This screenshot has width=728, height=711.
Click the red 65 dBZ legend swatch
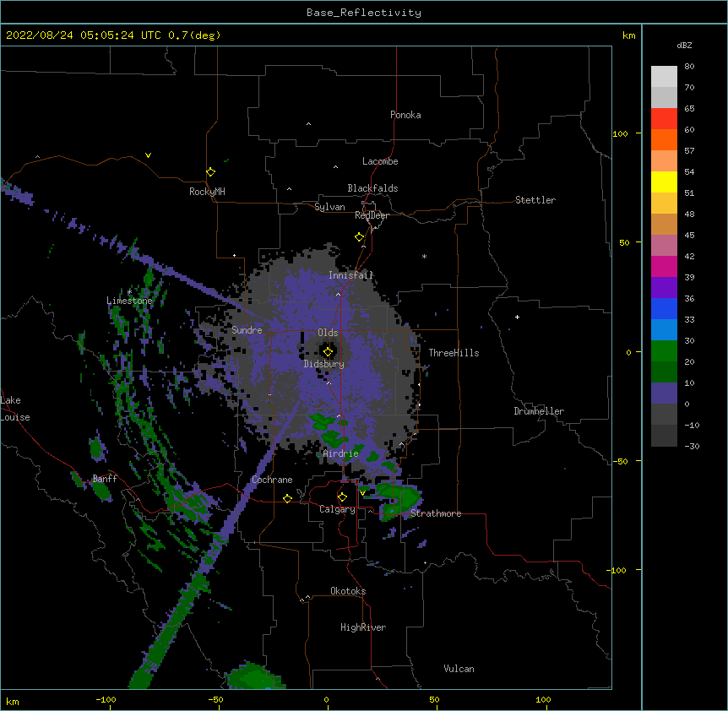[664, 119]
